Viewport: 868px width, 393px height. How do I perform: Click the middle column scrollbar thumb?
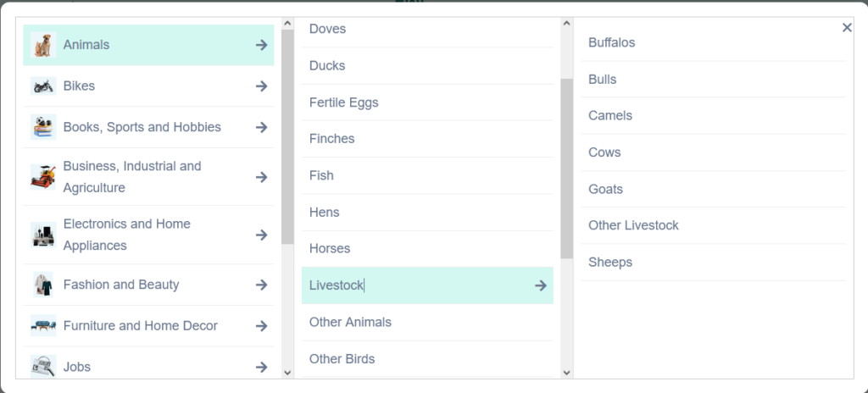pos(566,168)
